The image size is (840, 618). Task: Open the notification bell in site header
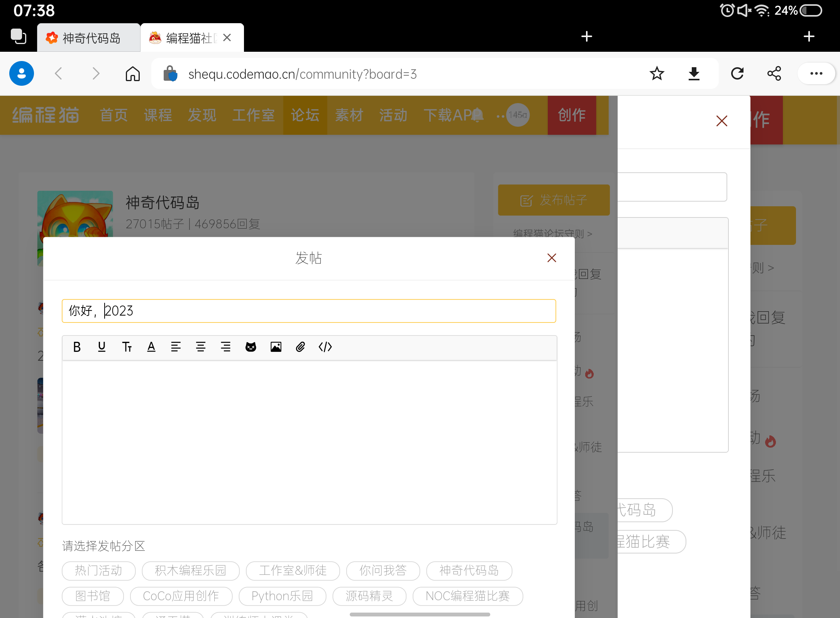478,115
